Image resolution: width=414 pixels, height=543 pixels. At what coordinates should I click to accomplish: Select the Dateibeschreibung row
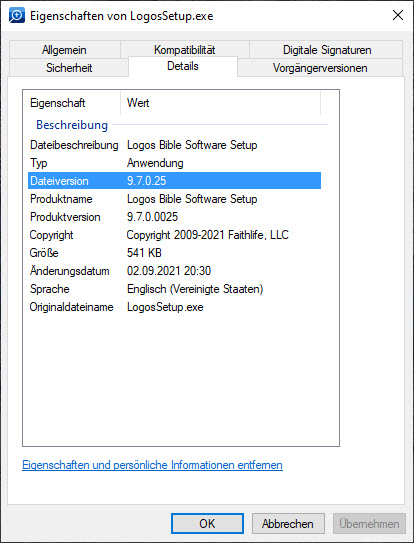[x=174, y=145]
